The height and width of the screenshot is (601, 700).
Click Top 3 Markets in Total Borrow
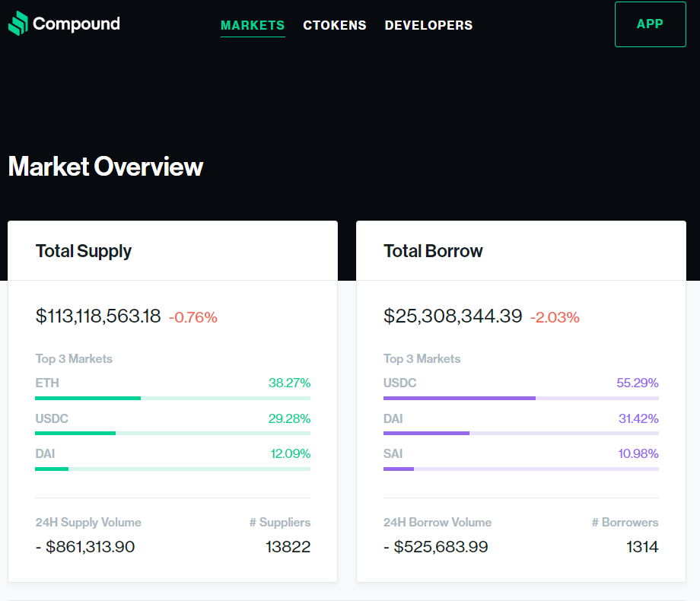pos(422,359)
